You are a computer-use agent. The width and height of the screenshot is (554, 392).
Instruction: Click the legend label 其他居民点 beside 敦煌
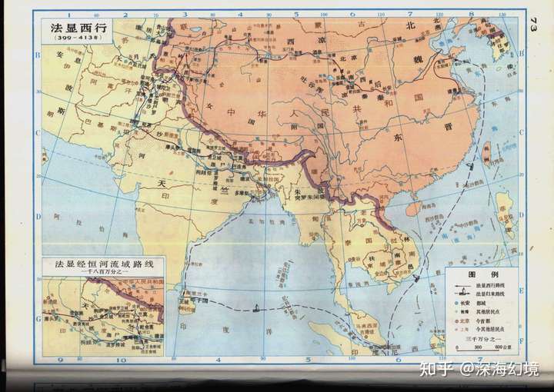coord(488,312)
